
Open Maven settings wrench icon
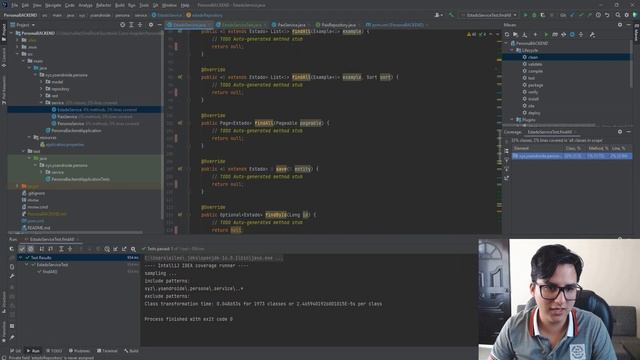pos(592,35)
